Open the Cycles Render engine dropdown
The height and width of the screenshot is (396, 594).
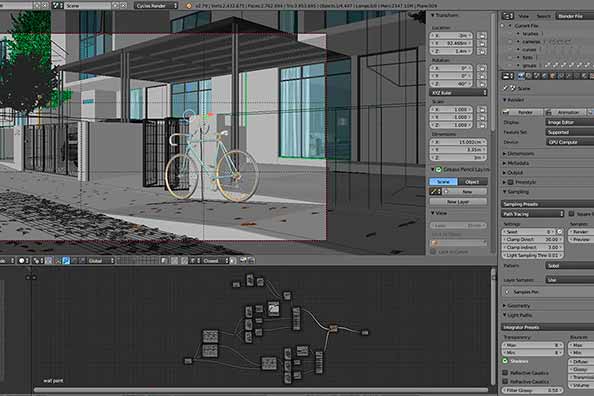tap(156, 6)
